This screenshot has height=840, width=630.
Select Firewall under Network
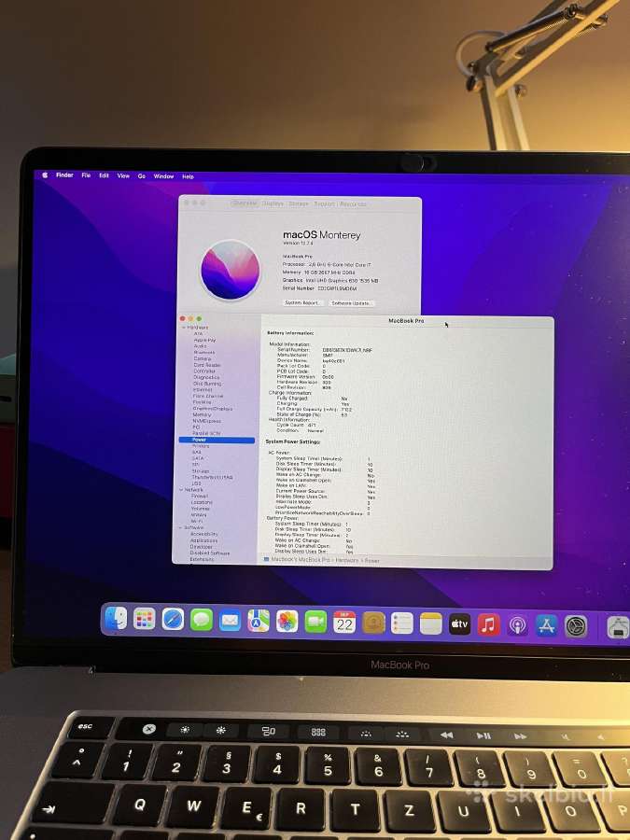pyautogui.click(x=200, y=497)
